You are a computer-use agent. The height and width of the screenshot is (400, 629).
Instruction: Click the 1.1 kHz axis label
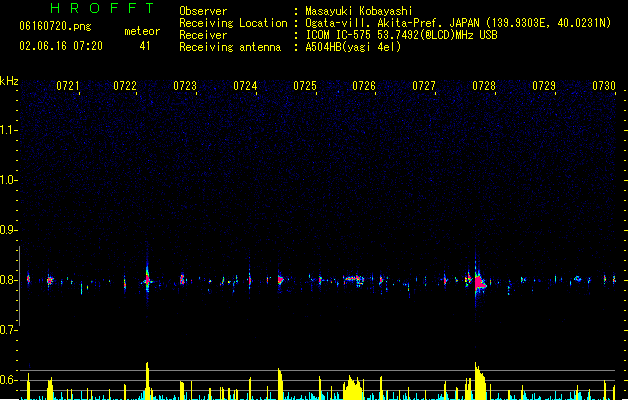click(x=8, y=130)
